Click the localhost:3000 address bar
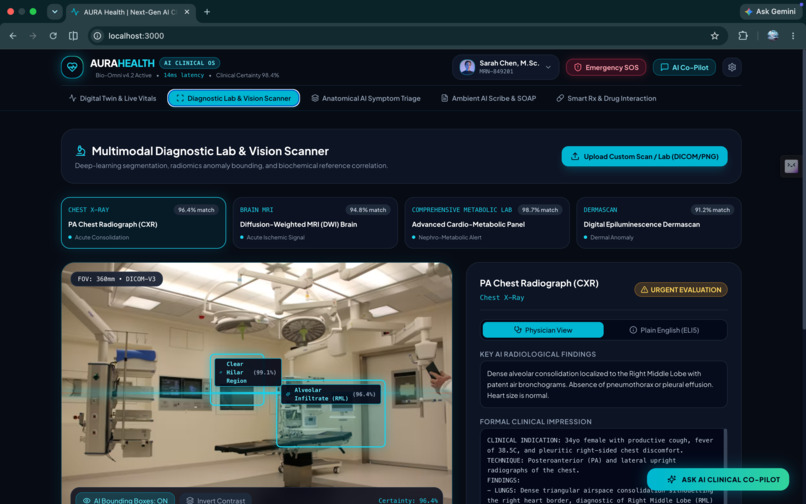Viewport: 806px width, 504px height. coord(408,35)
